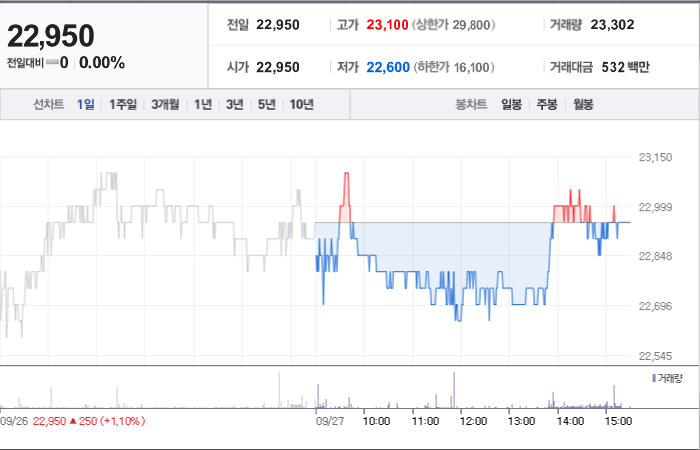Click the red up-triangle next to 250
The width and height of the screenshot is (700, 450).
(73, 421)
